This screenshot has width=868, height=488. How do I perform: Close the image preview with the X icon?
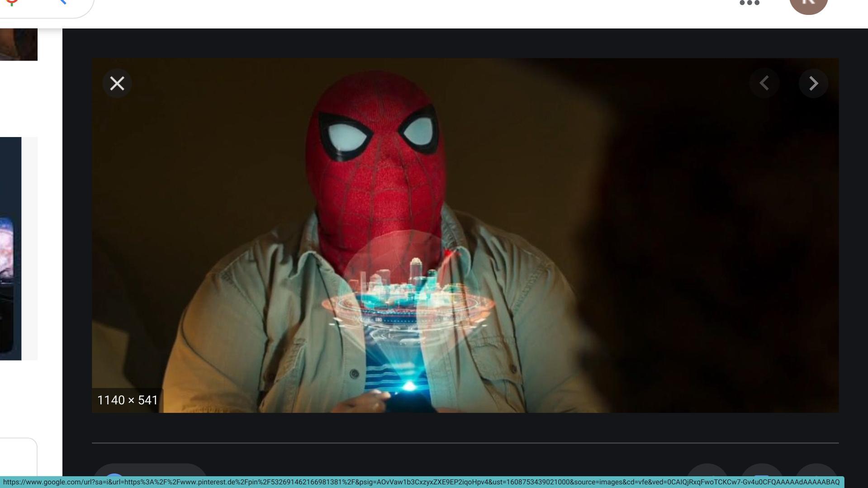tap(117, 83)
